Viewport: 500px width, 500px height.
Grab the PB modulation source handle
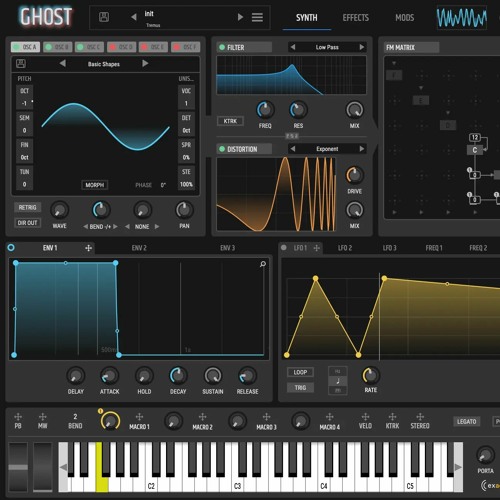tap(18, 417)
